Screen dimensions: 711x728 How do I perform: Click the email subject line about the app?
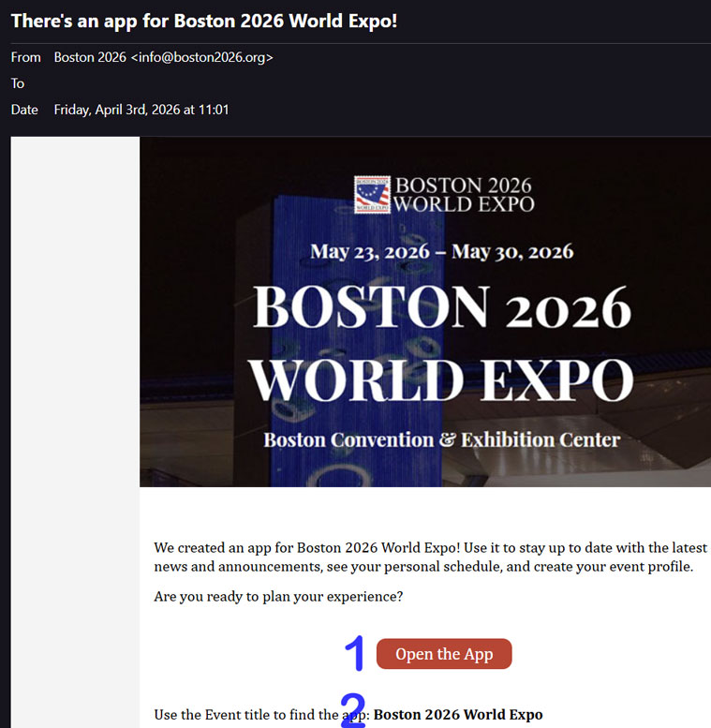(204, 21)
